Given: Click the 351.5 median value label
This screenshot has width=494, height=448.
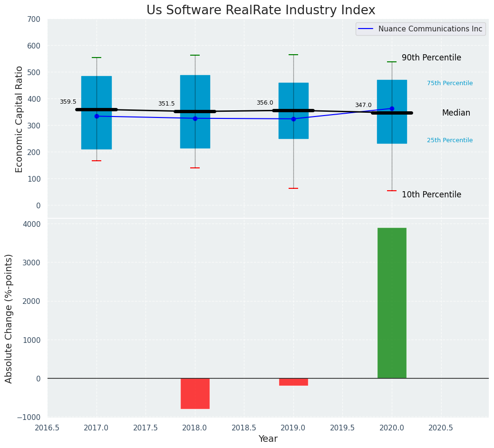Looking at the screenshot, I should [x=166, y=104].
